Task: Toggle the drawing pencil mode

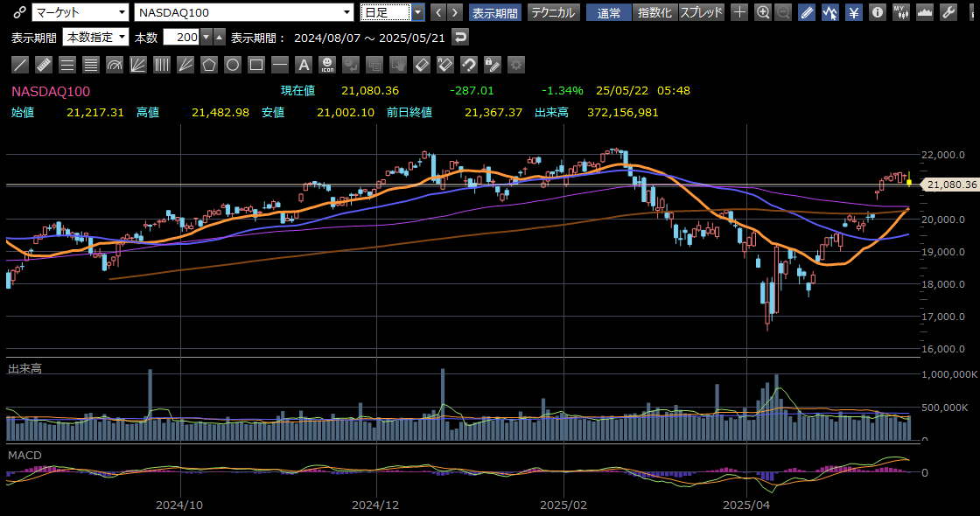Action: click(807, 12)
